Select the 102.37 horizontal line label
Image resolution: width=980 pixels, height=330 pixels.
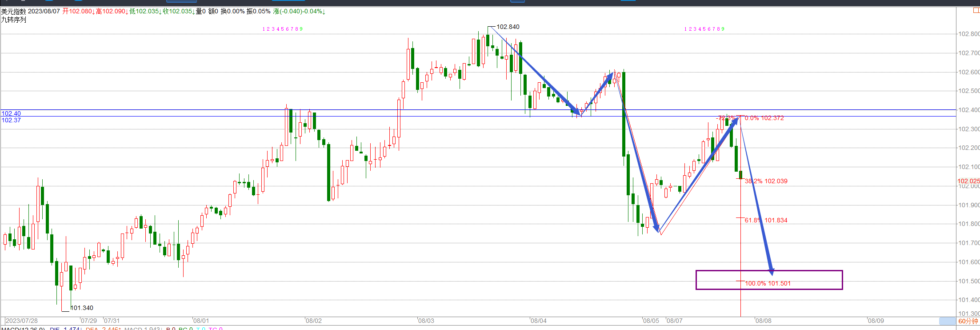click(x=11, y=121)
